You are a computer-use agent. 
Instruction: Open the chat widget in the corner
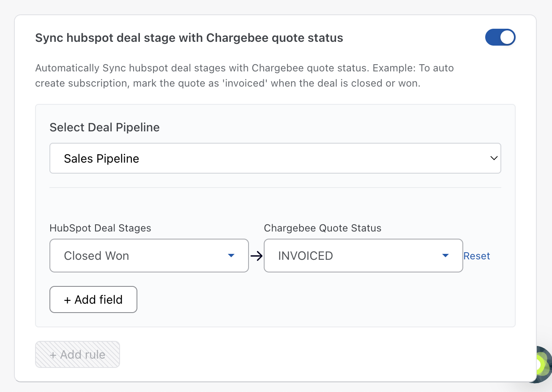click(x=541, y=364)
